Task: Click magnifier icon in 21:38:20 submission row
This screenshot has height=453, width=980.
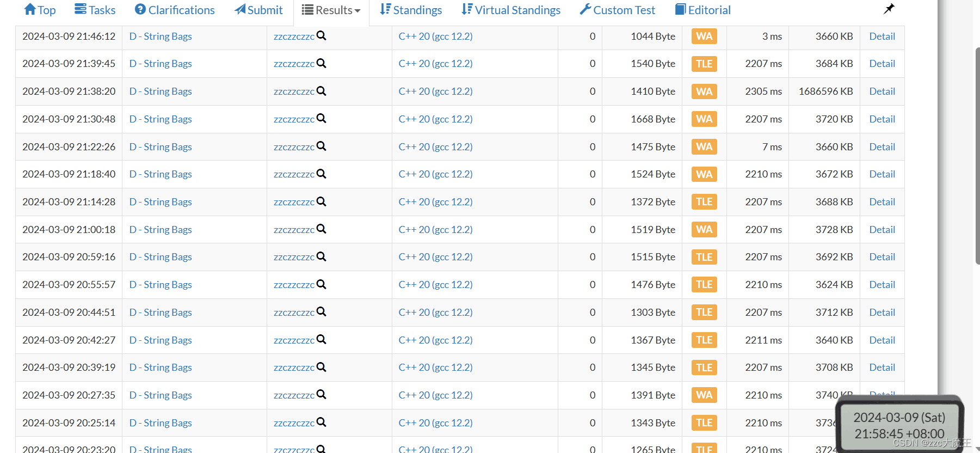Action: click(322, 90)
